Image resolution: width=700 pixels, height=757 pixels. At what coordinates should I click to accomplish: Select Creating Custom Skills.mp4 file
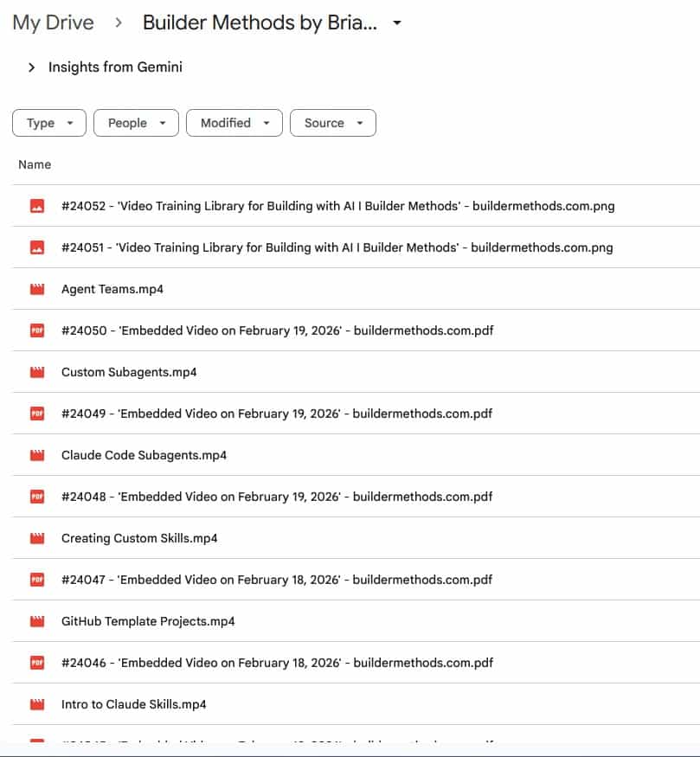139,538
